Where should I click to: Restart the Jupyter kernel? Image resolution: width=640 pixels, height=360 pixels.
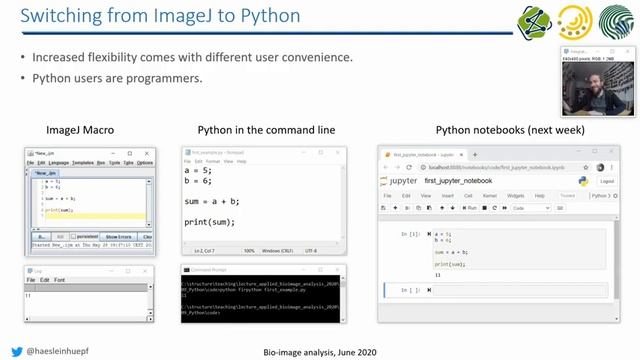[x=495, y=208]
